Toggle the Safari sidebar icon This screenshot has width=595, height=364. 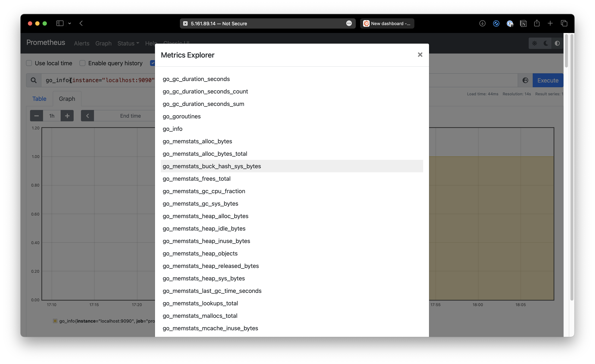60,23
